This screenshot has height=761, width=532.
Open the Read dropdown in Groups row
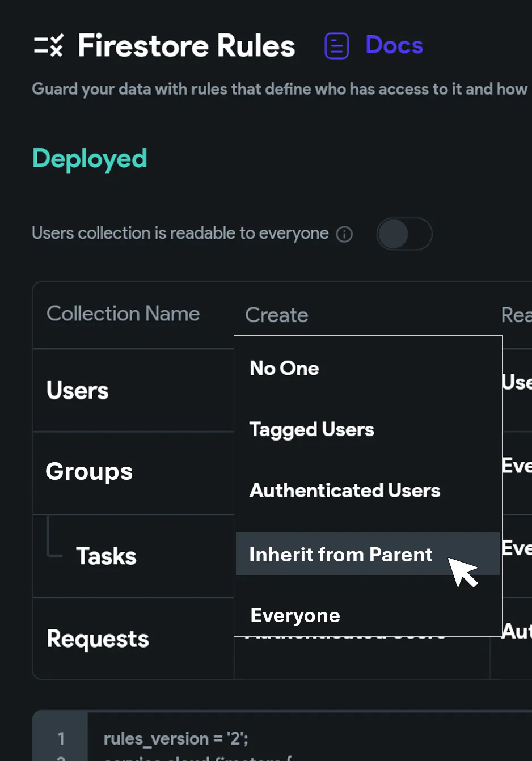click(516, 466)
